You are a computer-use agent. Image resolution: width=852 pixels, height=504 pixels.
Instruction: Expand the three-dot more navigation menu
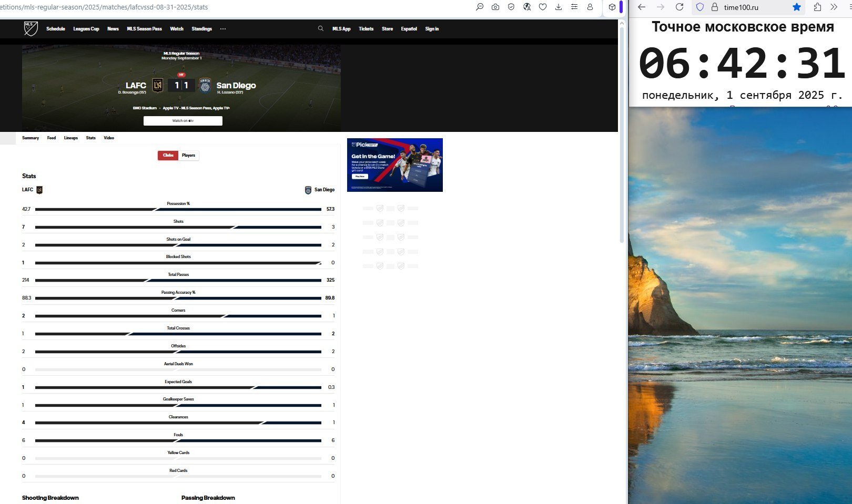point(223,29)
